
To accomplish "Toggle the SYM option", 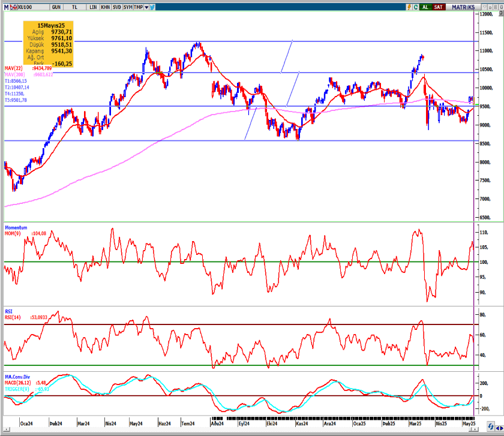I will (x=128, y=7).
